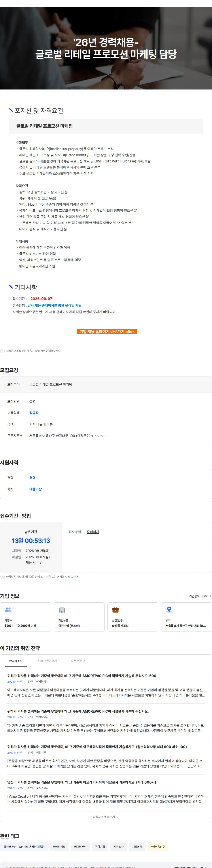Screen dimensions: 212x868
Task: Click the building icon in 기업구분 card
Action: coord(62,609)
